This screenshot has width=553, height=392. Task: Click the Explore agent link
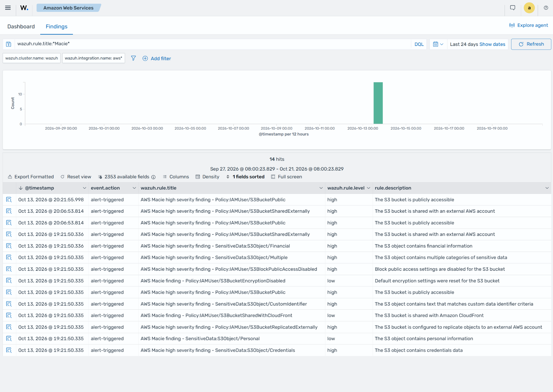[528, 25]
